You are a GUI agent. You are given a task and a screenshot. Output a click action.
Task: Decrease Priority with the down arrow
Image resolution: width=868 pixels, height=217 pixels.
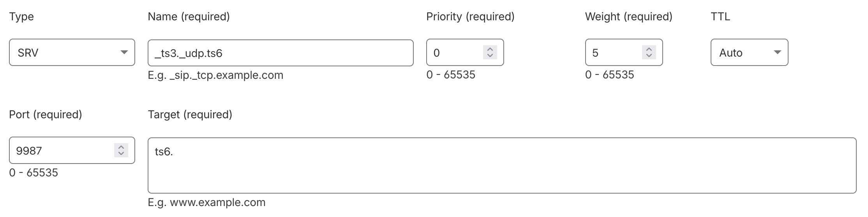[x=490, y=56]
